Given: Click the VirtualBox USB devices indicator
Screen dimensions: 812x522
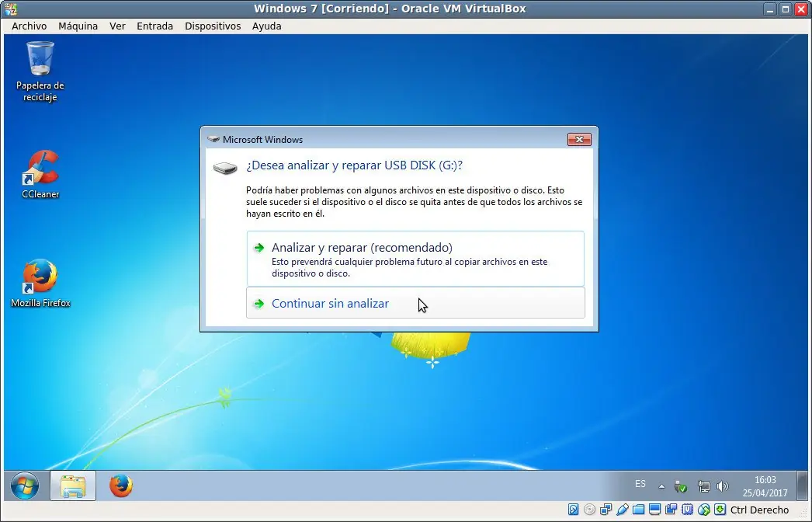Looking at the screenshot, I should click(x=623, y=510).
